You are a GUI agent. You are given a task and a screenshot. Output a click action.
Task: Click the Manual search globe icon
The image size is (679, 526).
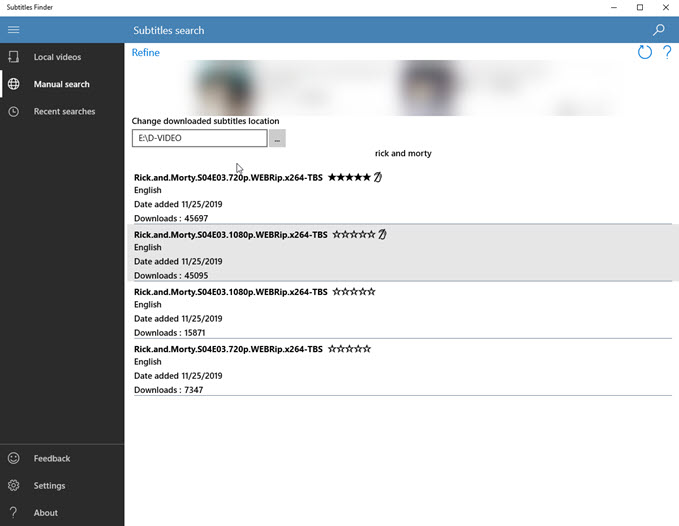tap(13, 84)
